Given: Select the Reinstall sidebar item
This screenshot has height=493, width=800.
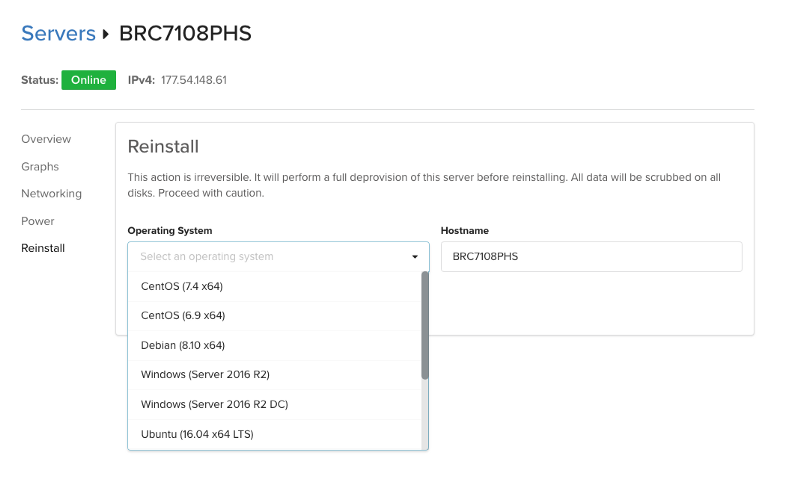Looking at the screenshot, I should click(x=43, y=248).
